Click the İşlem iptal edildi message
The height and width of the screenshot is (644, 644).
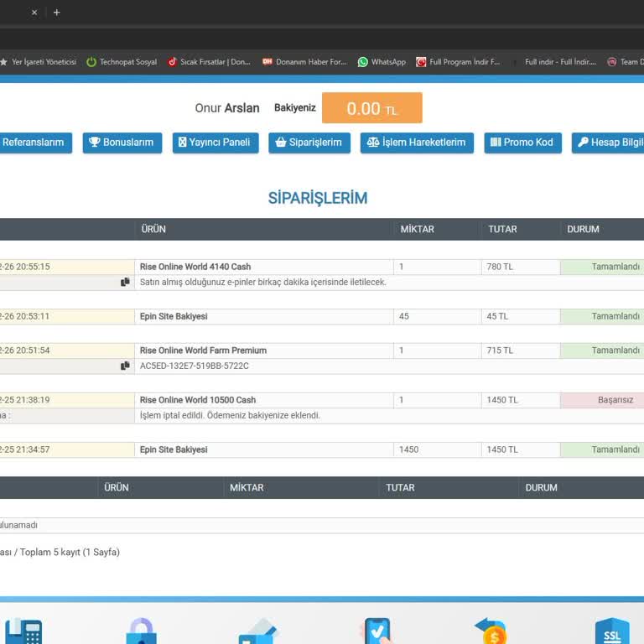(x=230, y=415)
